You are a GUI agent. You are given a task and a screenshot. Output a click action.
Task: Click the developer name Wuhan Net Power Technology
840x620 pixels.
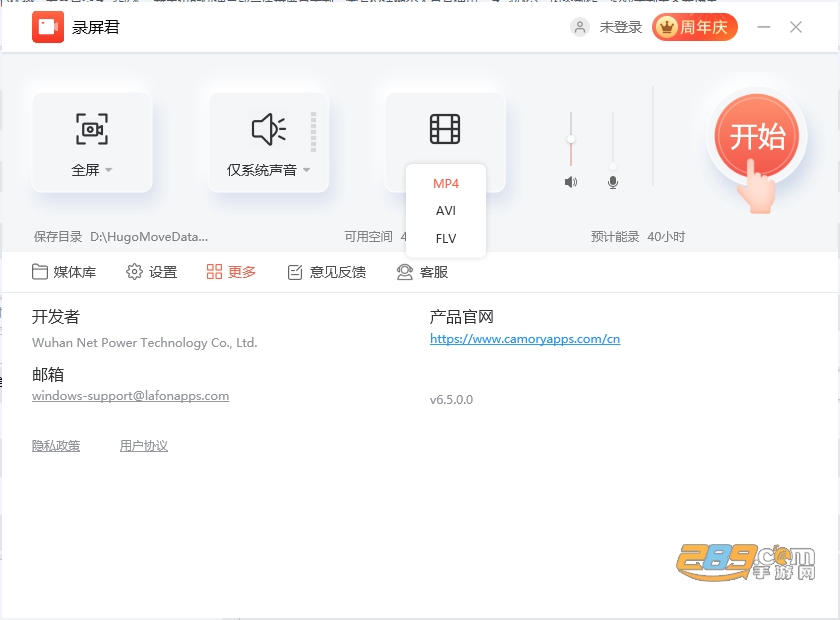click(x=145, y=343)
